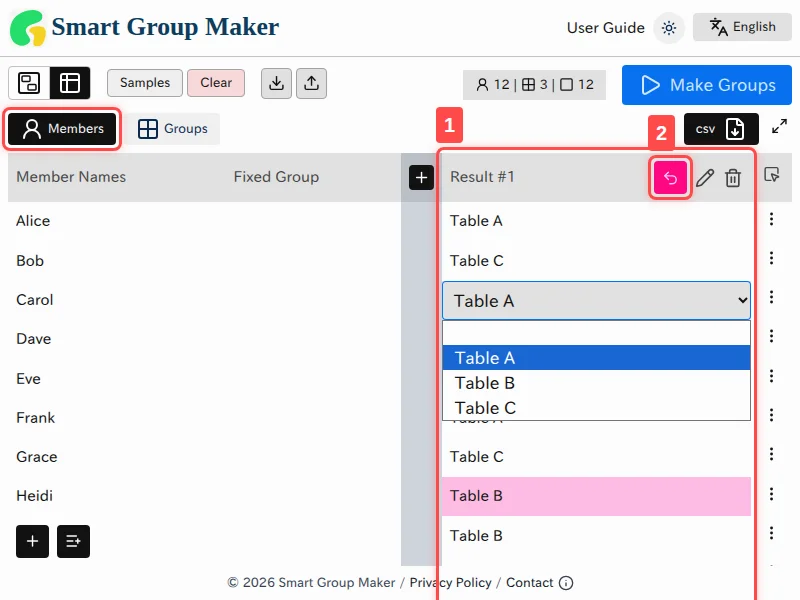Open the three-dot menu for Heidi's row
This screenshot has height=600, width=800.
[x=771, y=494]
